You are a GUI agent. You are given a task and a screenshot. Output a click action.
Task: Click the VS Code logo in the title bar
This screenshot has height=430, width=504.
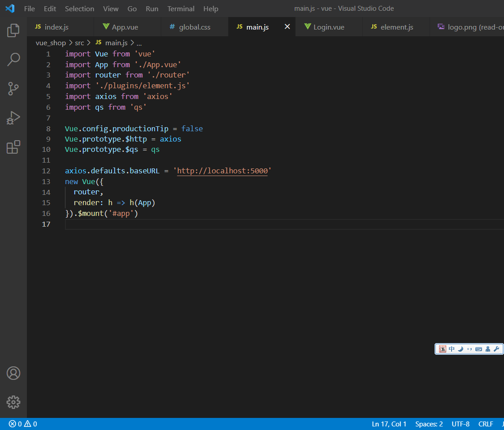[x=10, y=9]
